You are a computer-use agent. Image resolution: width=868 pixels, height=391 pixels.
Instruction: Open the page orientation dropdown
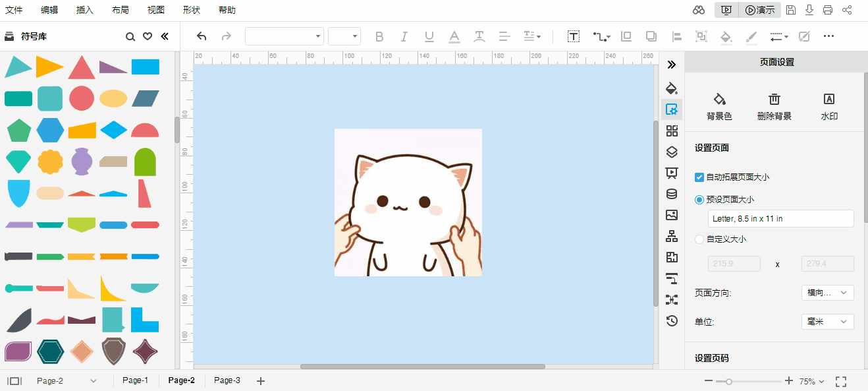827,293
